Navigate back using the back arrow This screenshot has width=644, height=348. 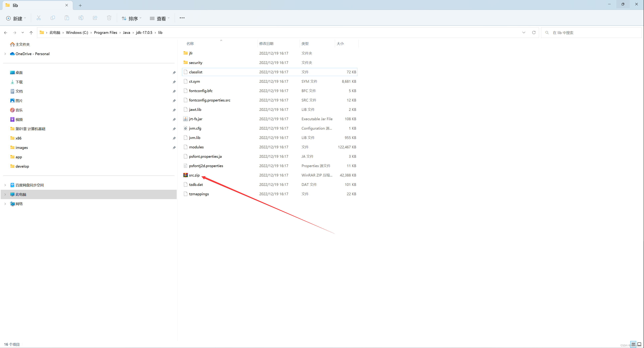click(6, 32)
